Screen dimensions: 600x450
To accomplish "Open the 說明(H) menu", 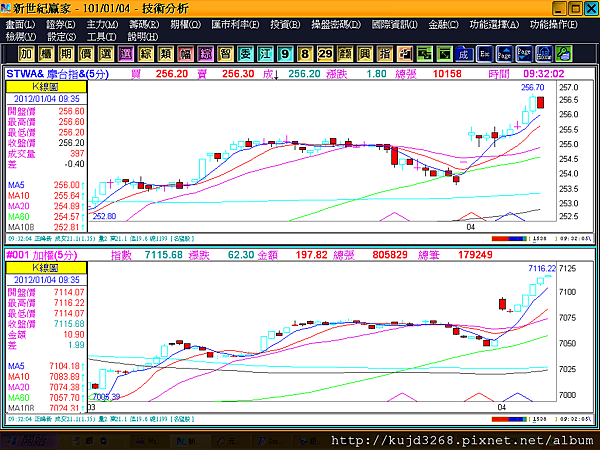I will [143, 37].
